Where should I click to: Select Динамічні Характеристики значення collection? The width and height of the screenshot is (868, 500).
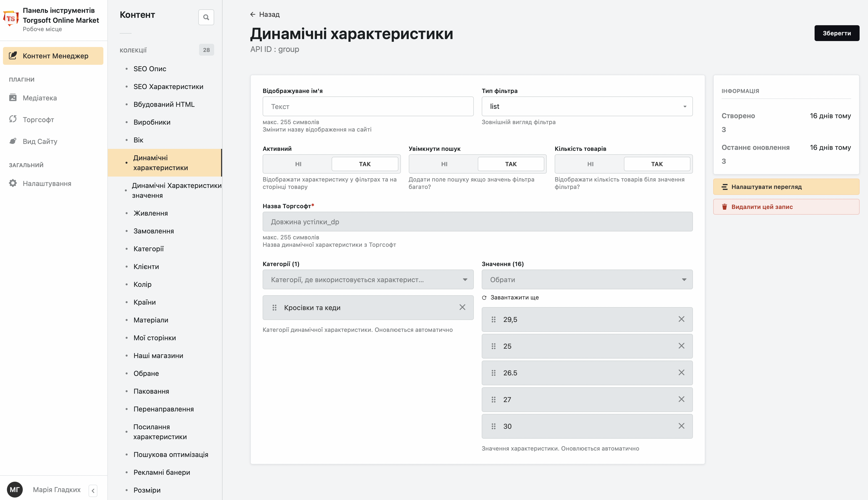click(x=177, y=190)
